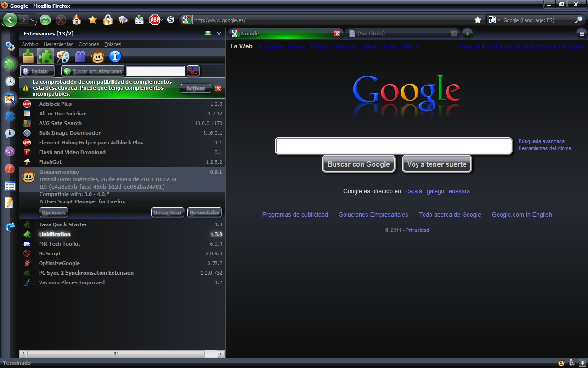Image resolution: width=588 pixels, height=368 pixels.
Task: Select the Adblock Plus extension row
Action: tap(122, 104)
